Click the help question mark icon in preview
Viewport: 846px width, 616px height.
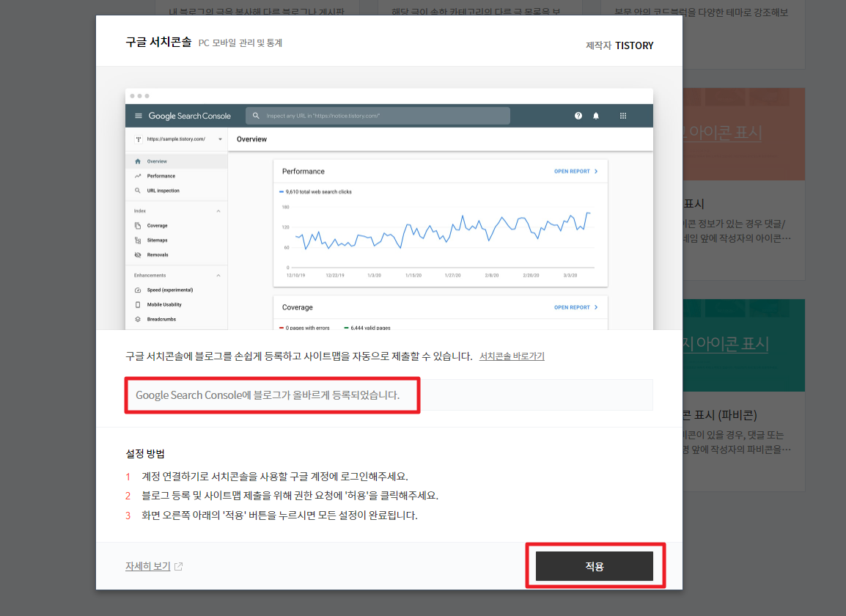578,116
